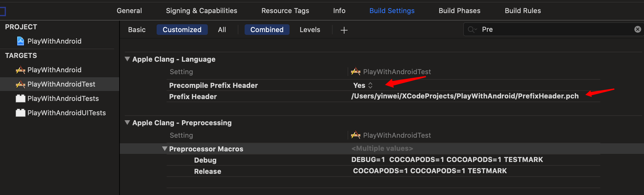Viewport: 644px width, 195px height.
Task: Click the PlayWithAndroidTests bundle icon
Action: pyautogui.click(x=21, y=98)
